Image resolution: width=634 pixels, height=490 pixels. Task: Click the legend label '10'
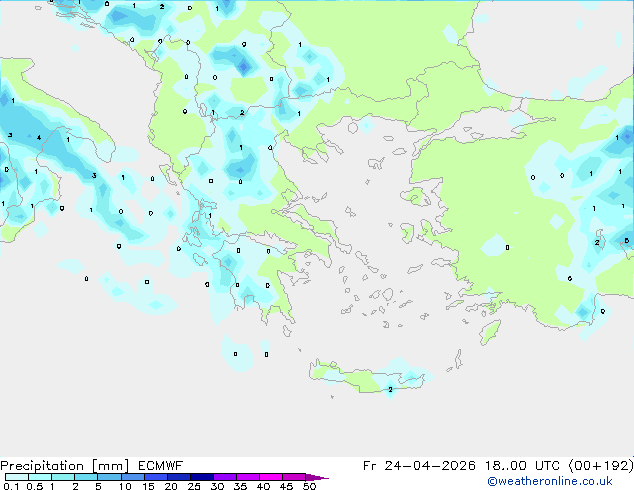point(125,486)
